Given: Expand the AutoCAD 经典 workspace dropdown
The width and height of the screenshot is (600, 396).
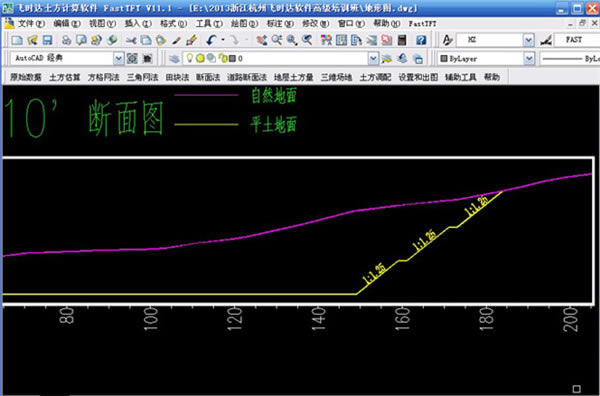Looking at the screenshot, I should pos(119,58).
